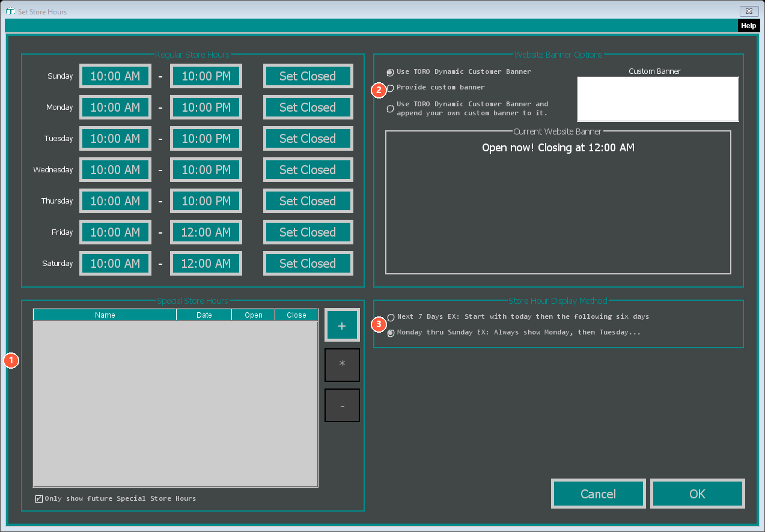Screen dimensions: 765x532
Task: Click Friday closing time 12:00 AM
Action: pos(206,232)
